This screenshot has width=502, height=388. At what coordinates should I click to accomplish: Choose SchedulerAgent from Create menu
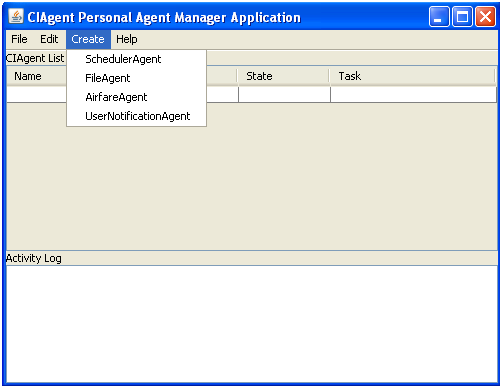pyautogui.click(x=136, y=59)
